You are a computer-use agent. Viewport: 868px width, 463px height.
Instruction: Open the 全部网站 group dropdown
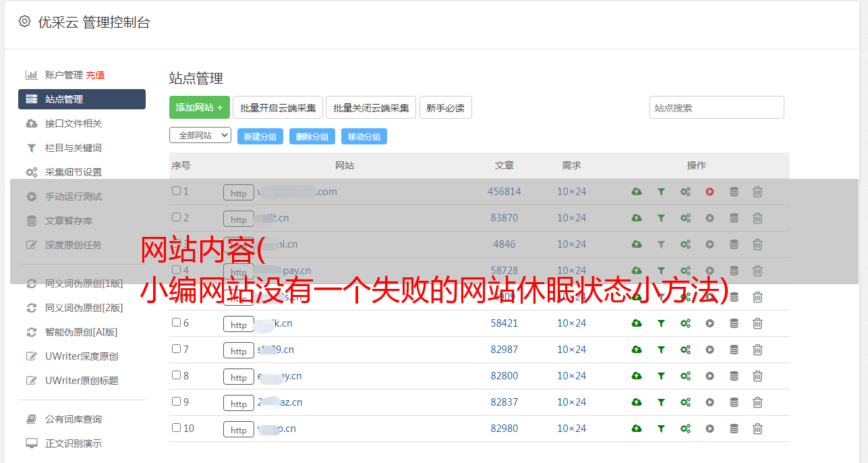200,136
